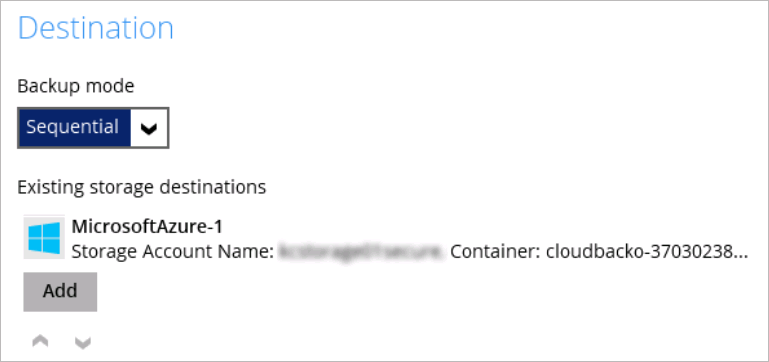Screen dimensions: 769x362
Task: Move destination up with the up chevron
Action: pos(40,341)
